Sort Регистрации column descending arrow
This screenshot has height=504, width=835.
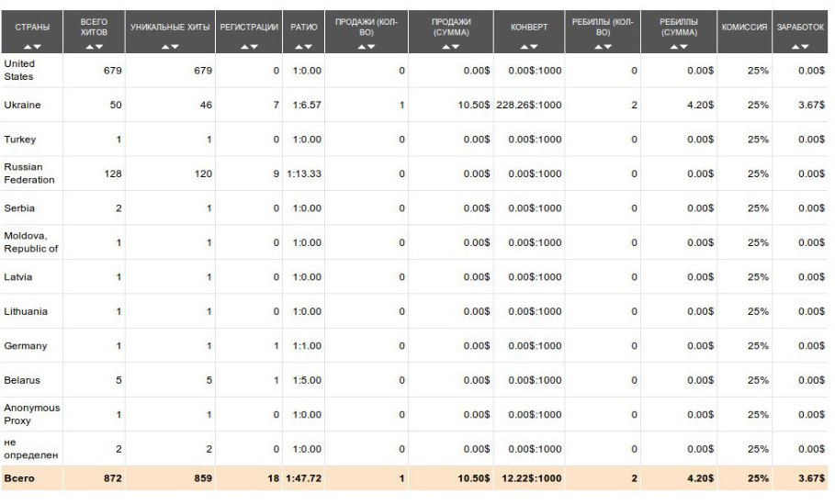coord(254,46)
